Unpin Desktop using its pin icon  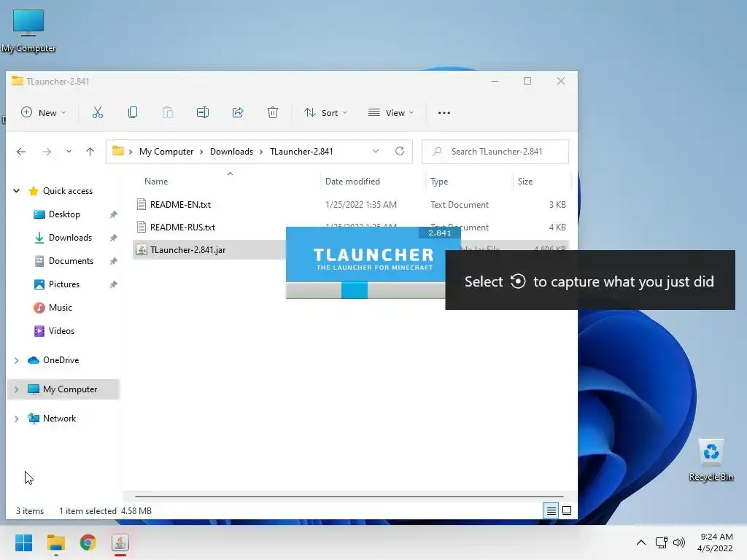113,214
